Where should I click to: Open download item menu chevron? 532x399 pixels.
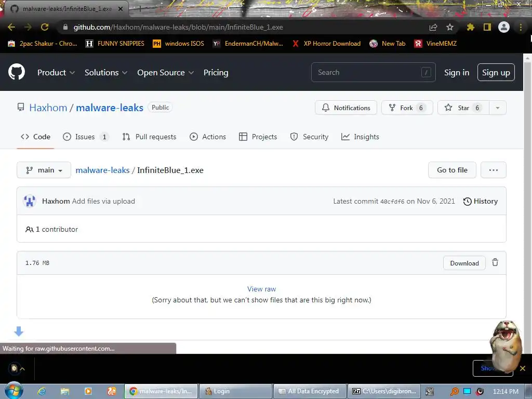22,368
